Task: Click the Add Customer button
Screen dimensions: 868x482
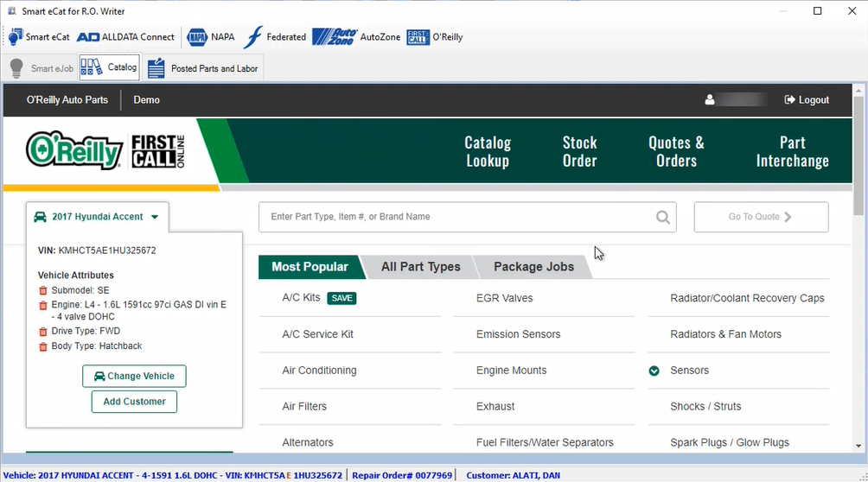Action: (x=134, y=401)
